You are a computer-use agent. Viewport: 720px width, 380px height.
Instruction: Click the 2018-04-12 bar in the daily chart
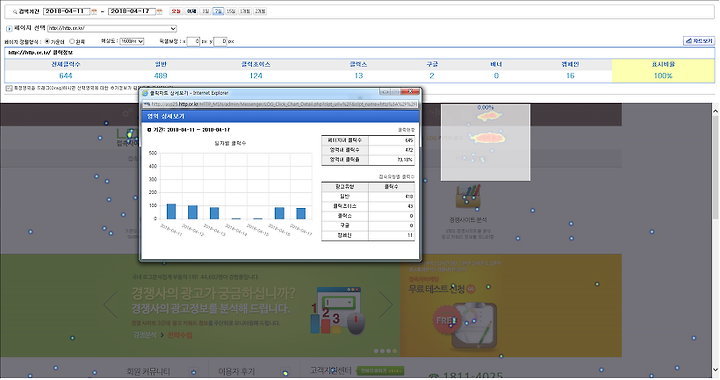(x=193, y=212)
